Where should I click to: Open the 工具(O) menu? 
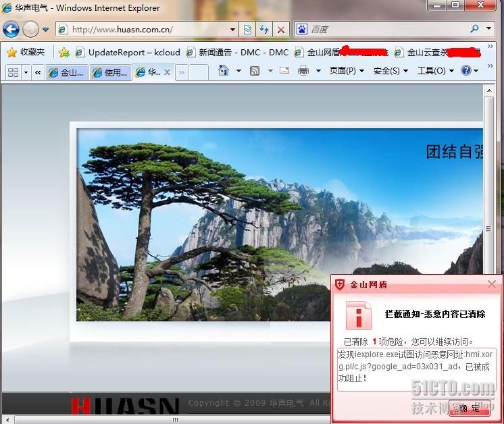(436, 70)
